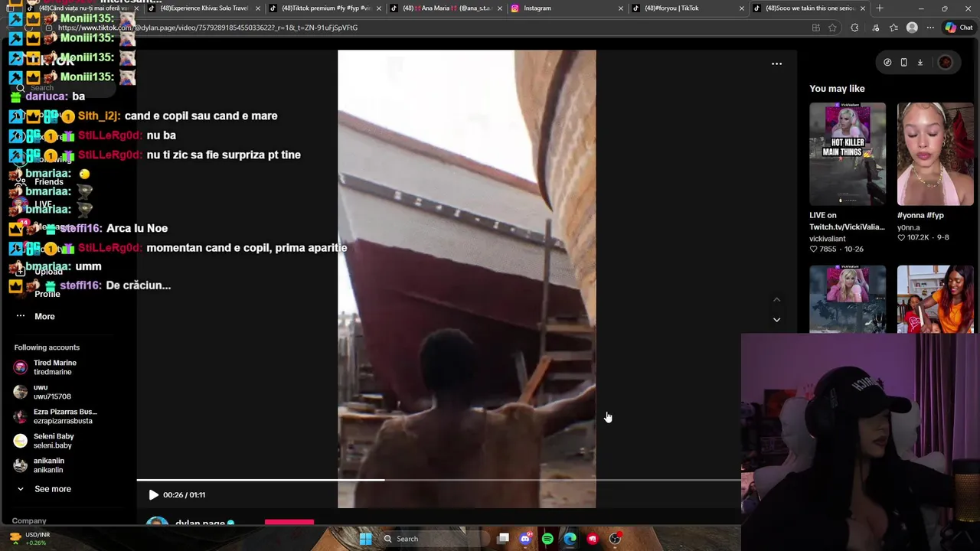
Task: Open Spotify from the taskbar
Action: pos(547,540)
